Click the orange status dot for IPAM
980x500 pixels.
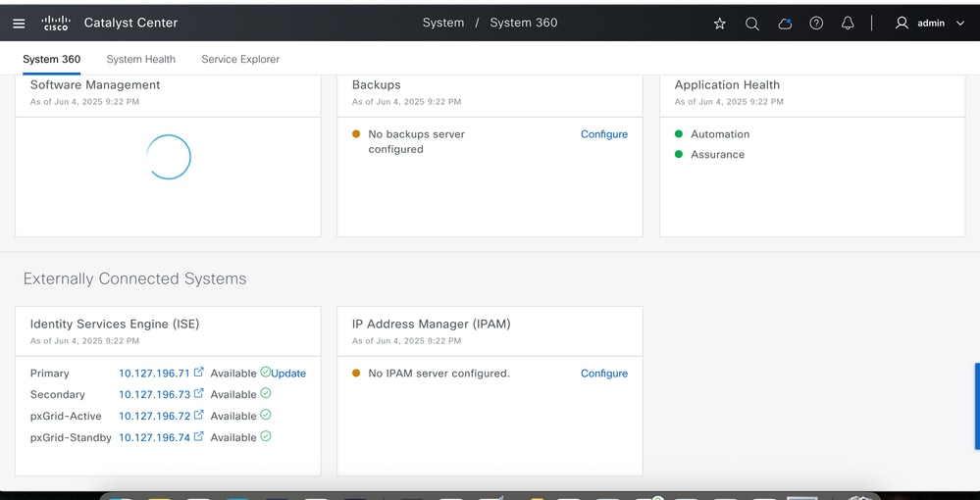pos(356,374)
